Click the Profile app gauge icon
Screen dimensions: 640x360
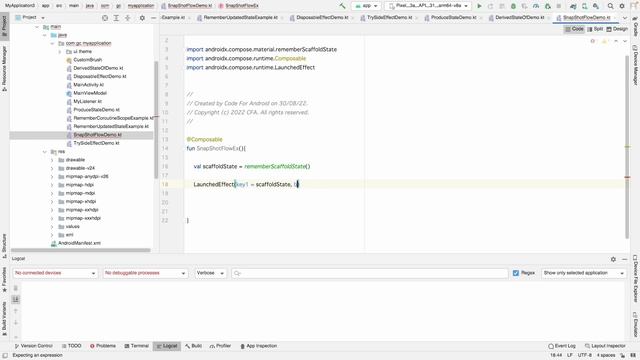point(536,6)
